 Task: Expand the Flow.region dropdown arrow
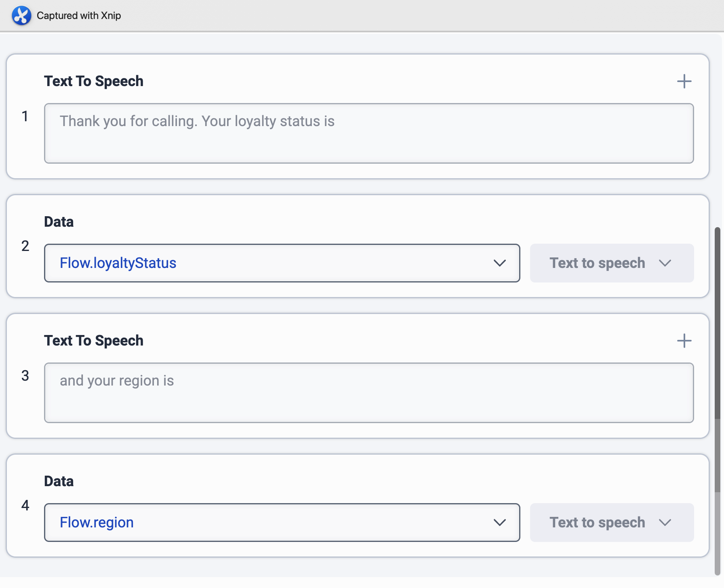(500, 523)
